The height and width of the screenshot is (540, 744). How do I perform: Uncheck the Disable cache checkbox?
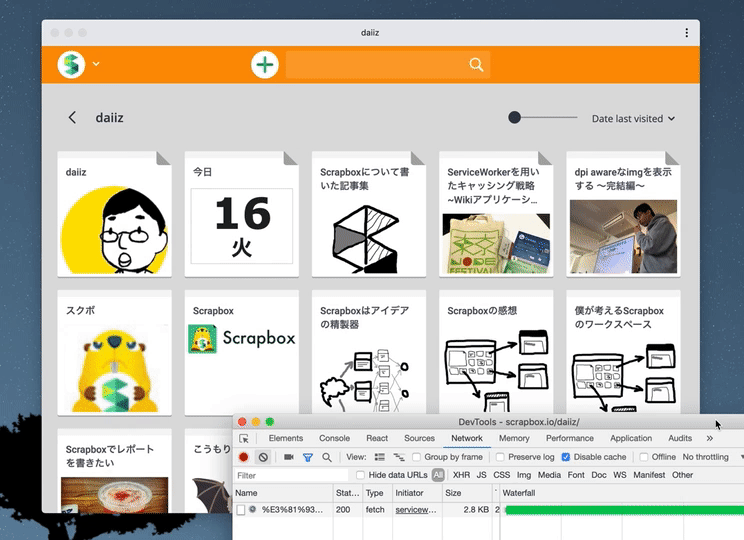click(x=565, y=457)
